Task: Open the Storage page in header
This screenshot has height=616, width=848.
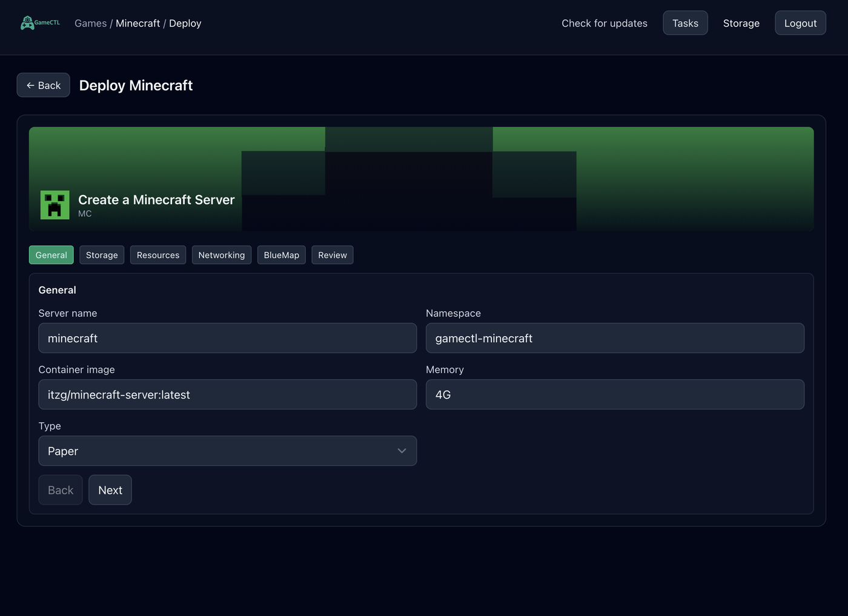Action: (741, 23)
